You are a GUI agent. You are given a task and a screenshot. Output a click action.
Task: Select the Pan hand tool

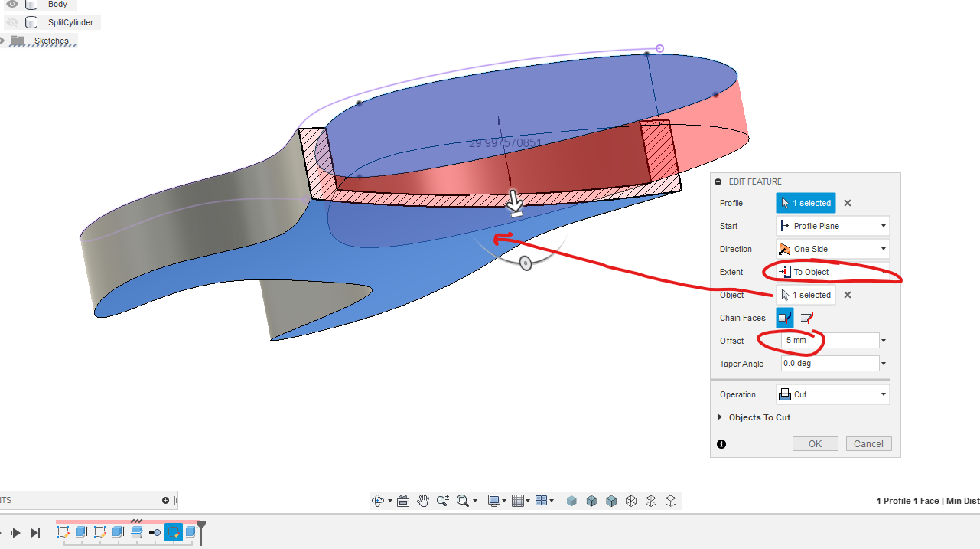(423, 501)
